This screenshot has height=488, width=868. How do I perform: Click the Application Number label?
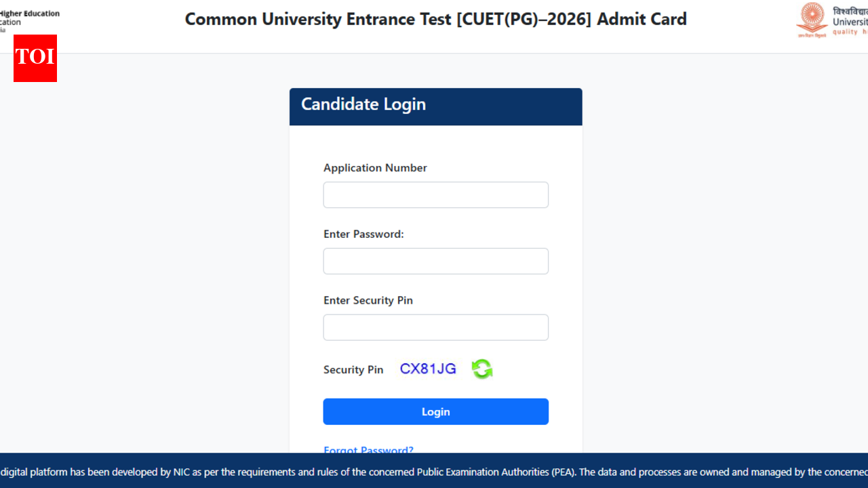(x=375, y=167)
